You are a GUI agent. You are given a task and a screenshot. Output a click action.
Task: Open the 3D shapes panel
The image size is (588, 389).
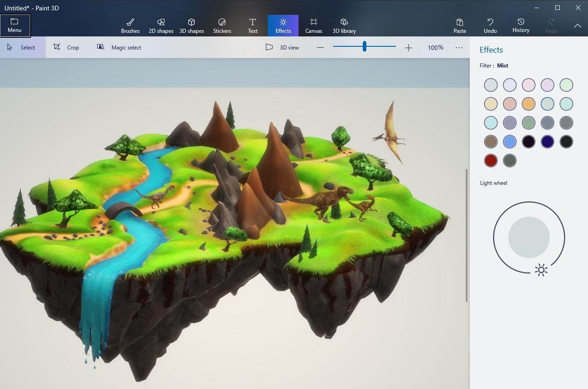(x=192, y=26)
